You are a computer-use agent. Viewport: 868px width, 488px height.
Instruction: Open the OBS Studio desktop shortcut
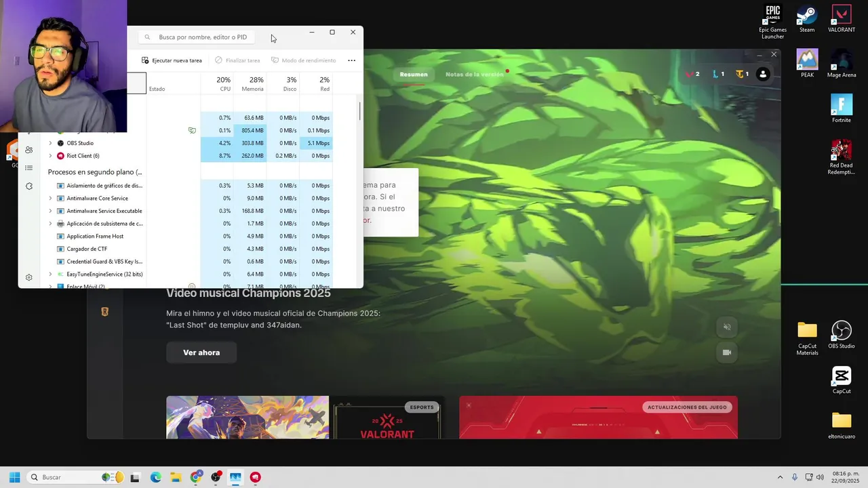point(842,335)
